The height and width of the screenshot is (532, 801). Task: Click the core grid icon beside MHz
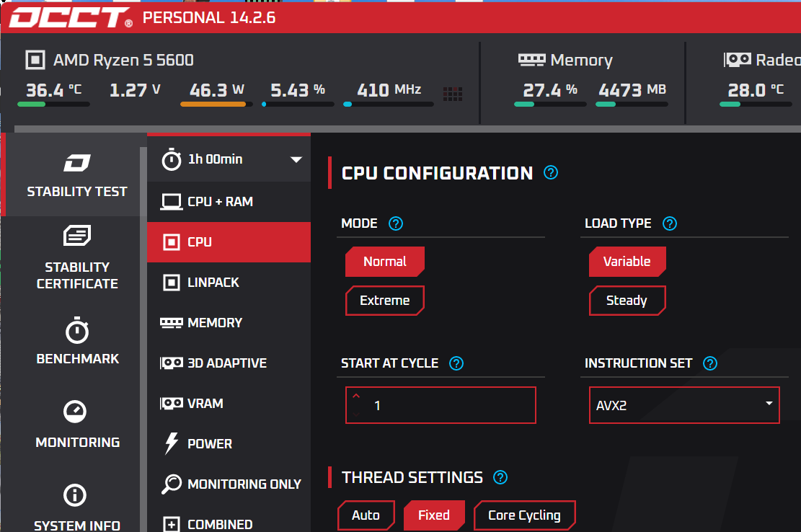(x=453, y=94)
